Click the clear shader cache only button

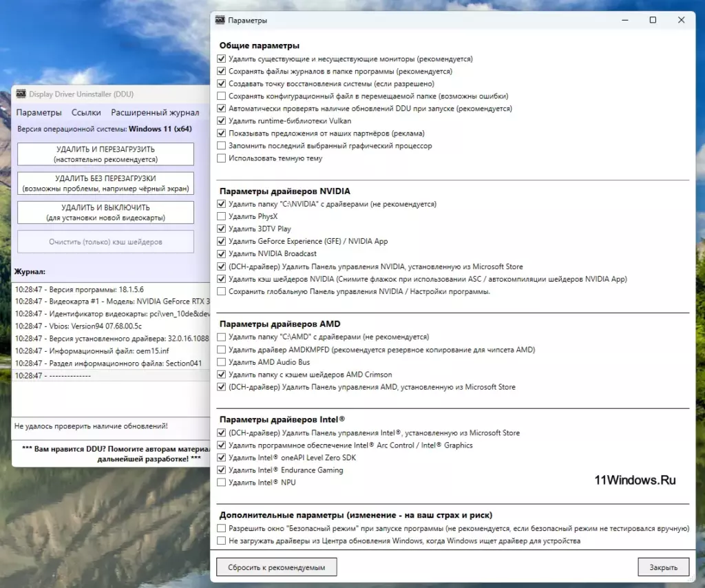tap(105, 242)
